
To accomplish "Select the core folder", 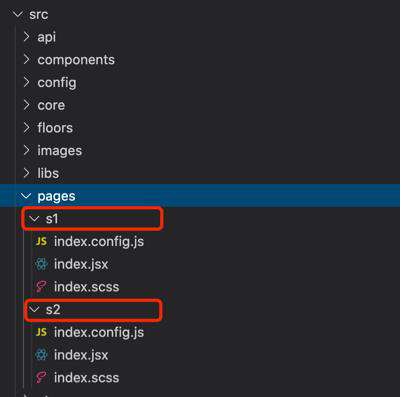I will [x=51, y=105].
